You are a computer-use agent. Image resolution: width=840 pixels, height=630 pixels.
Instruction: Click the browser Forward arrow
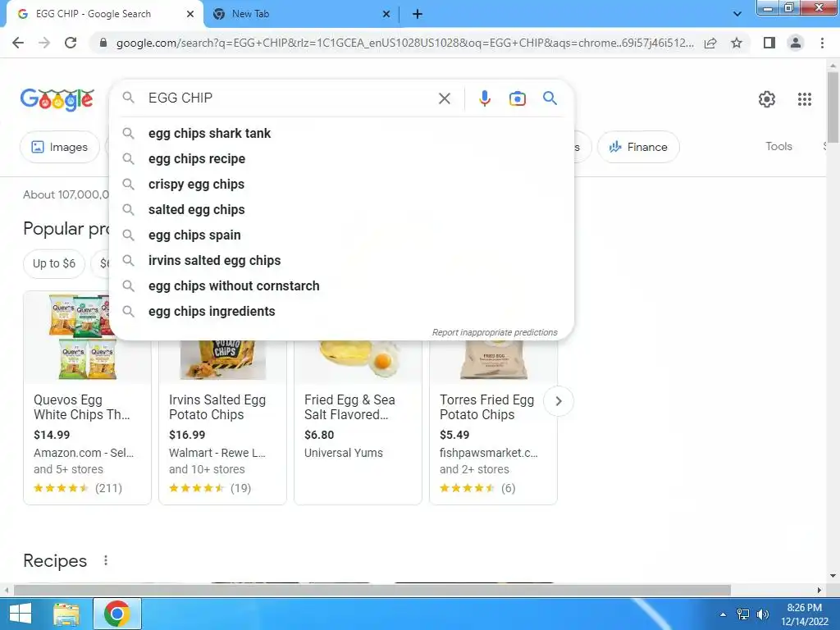[44, 43]
